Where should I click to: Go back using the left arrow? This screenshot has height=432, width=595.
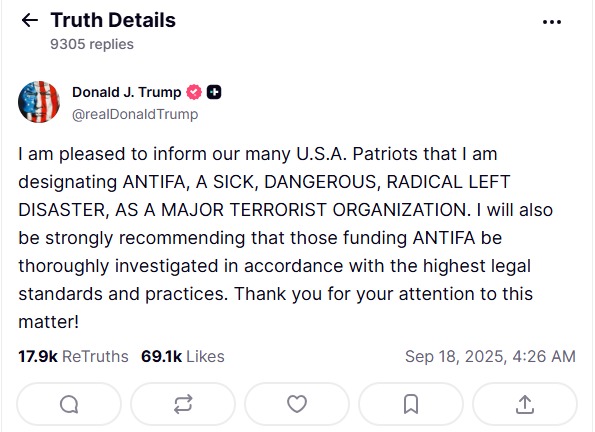(x=30, y=20)
